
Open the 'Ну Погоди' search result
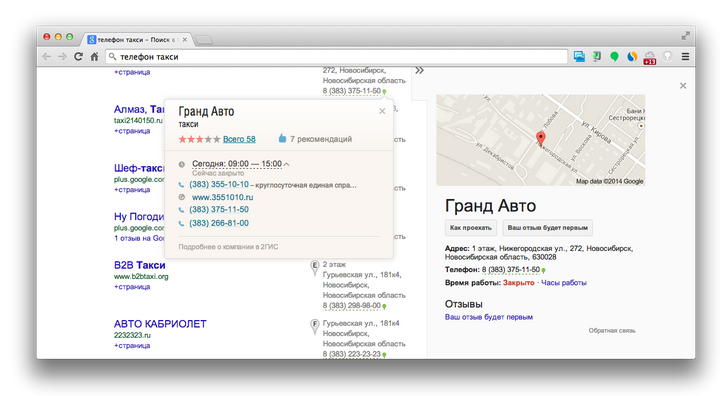[x=139, y=216]
